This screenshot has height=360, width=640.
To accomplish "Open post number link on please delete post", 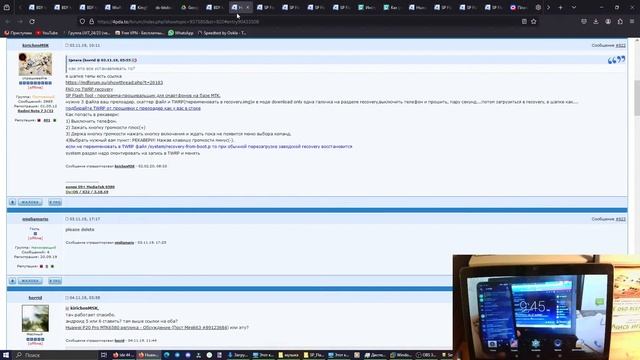I will pos(620,219).
